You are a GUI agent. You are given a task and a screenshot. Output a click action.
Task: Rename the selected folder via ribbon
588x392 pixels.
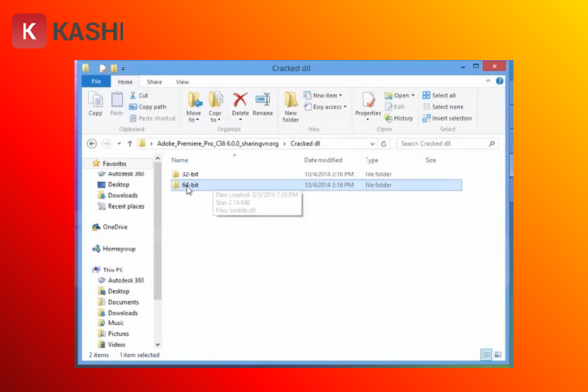[x=263, y=104]
